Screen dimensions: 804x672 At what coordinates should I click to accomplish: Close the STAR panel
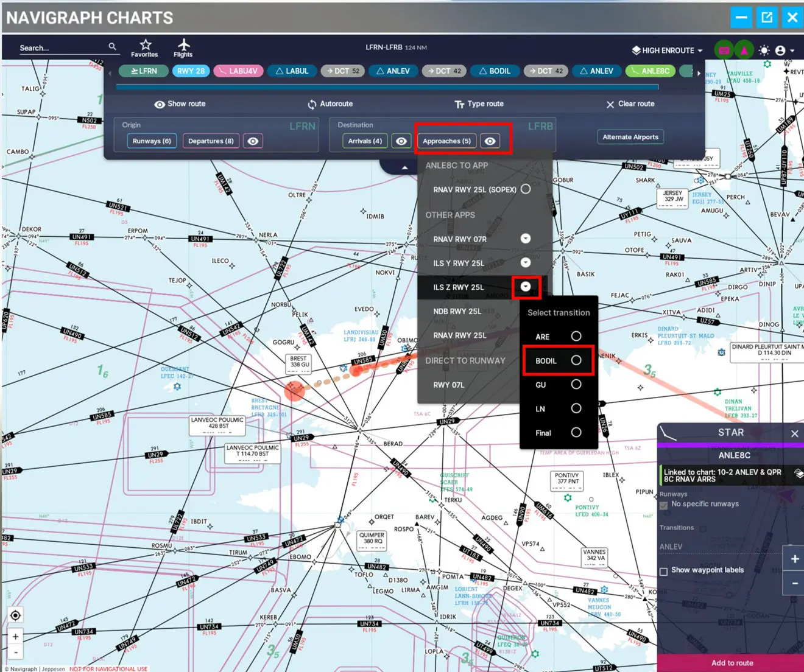coord(794,433)
